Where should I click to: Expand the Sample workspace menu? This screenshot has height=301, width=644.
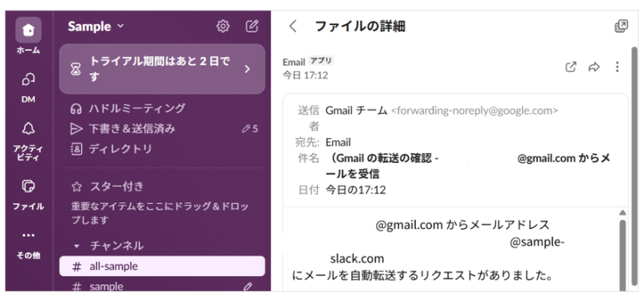(x=95, y=27)
